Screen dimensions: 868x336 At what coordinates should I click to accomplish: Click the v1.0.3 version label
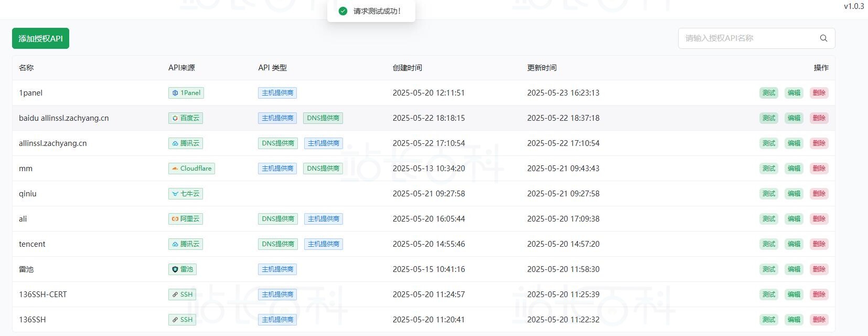(854, 6)
